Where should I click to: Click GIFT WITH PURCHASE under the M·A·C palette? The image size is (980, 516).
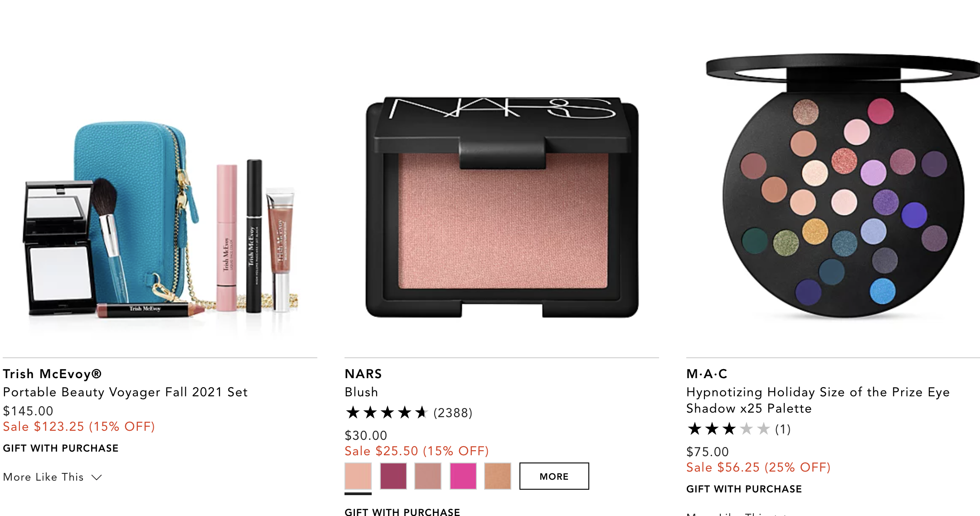[x=744, y=489]
